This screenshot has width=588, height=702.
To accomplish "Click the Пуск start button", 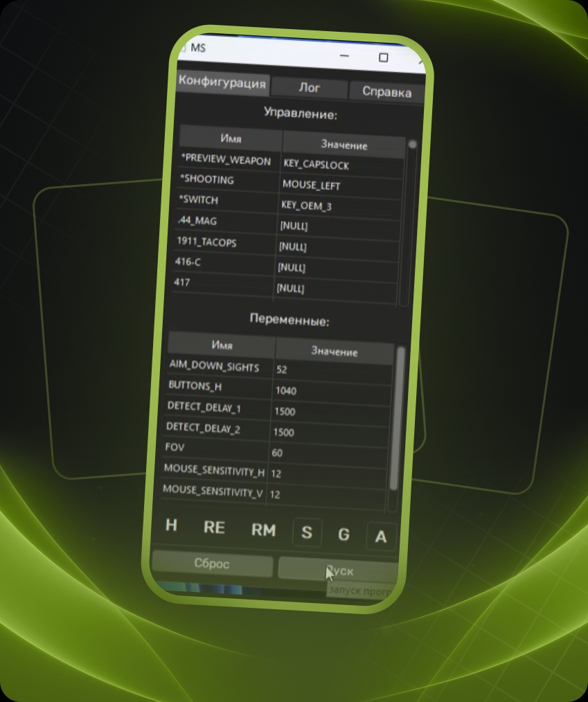I will tap(339, 571).
